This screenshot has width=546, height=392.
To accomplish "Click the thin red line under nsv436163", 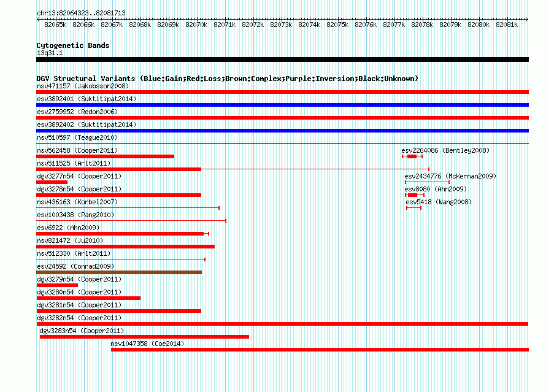I will [x=128, y=208].
